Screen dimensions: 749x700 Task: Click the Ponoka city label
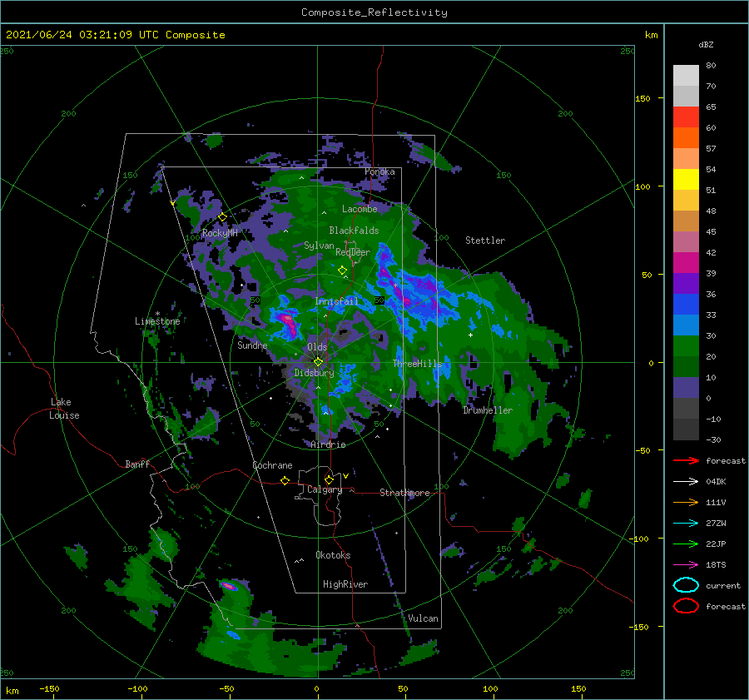tap(379, 171)
